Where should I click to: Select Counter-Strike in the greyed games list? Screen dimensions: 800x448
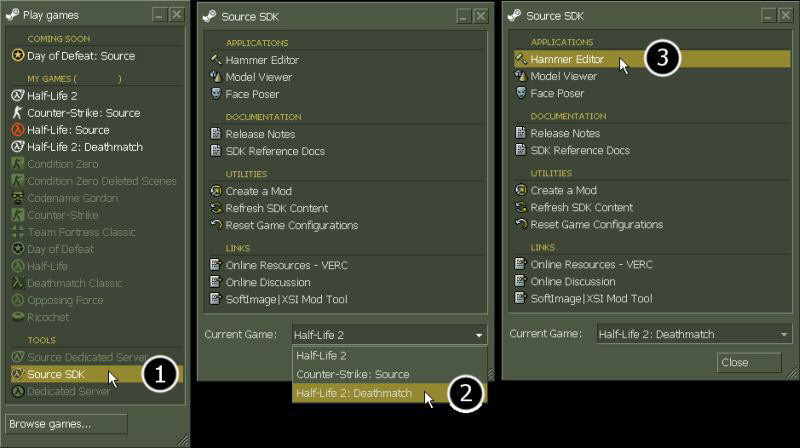(x=62, y=215)
